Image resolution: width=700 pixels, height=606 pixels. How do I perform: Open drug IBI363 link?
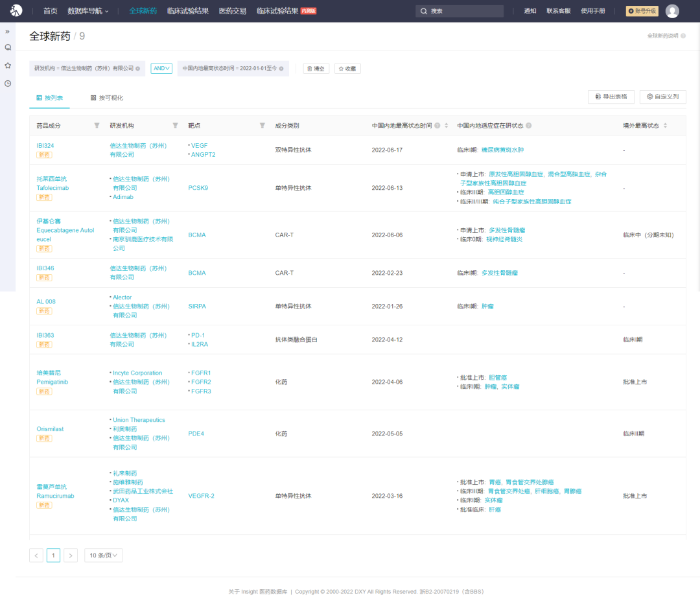[x=45, y=335]
